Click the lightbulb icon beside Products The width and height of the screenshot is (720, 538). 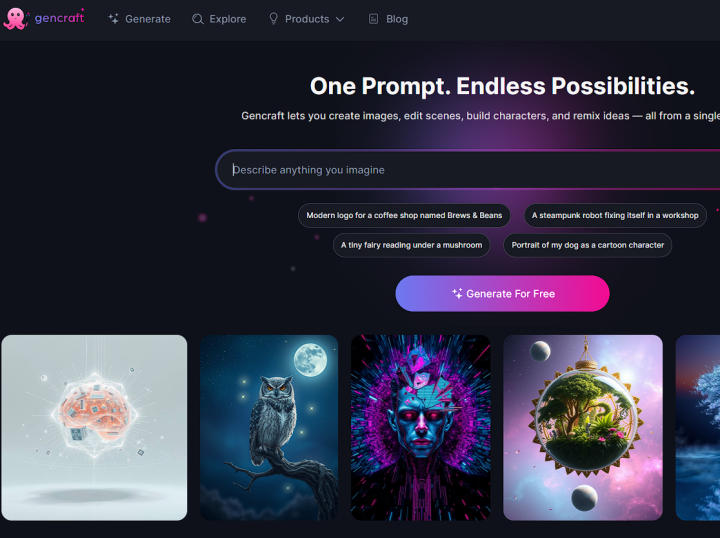point(273,18)
